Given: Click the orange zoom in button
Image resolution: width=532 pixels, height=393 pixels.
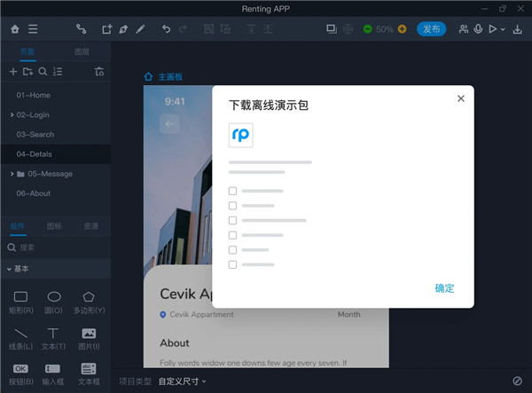Looking at the screenshot, I should click(x=402, y=29).
